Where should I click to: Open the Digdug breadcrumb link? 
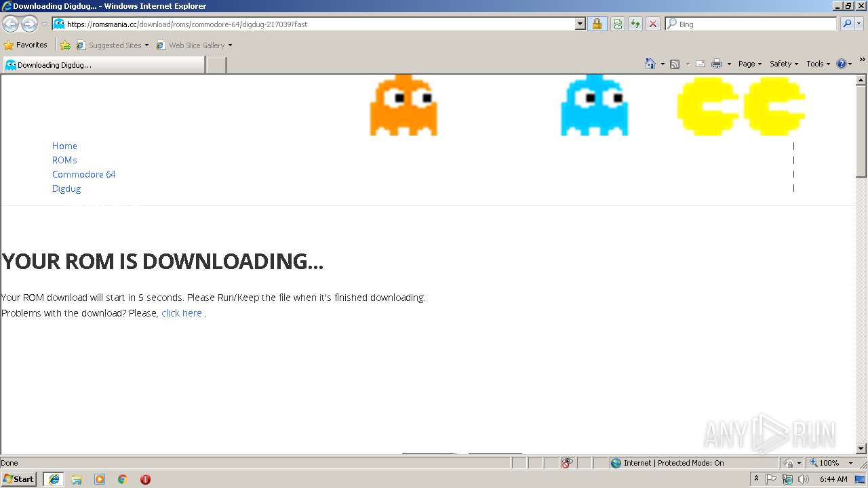click(66, 188)
